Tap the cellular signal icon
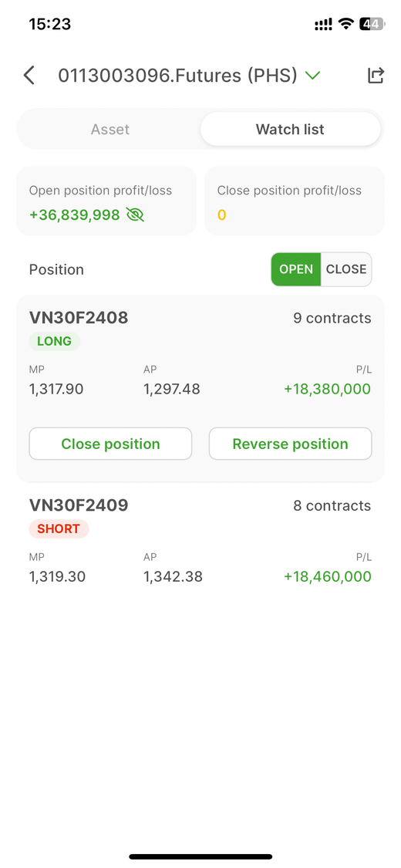Viewport: 401px width, 868px height. point(323,25)
